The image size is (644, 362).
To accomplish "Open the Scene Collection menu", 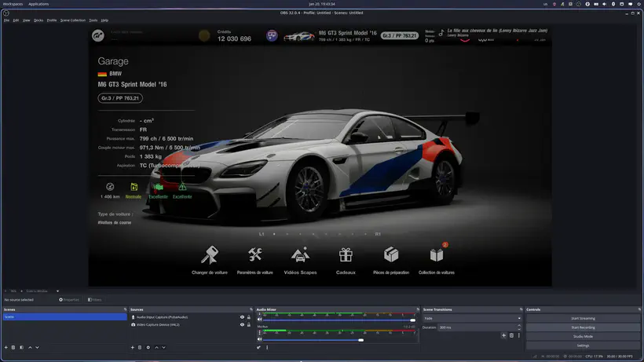I will [73, 20].
